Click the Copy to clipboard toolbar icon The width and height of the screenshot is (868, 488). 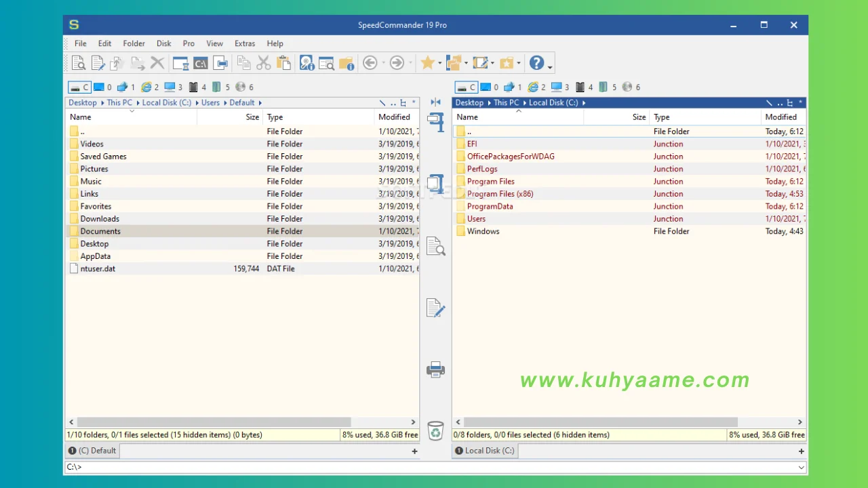244,63
